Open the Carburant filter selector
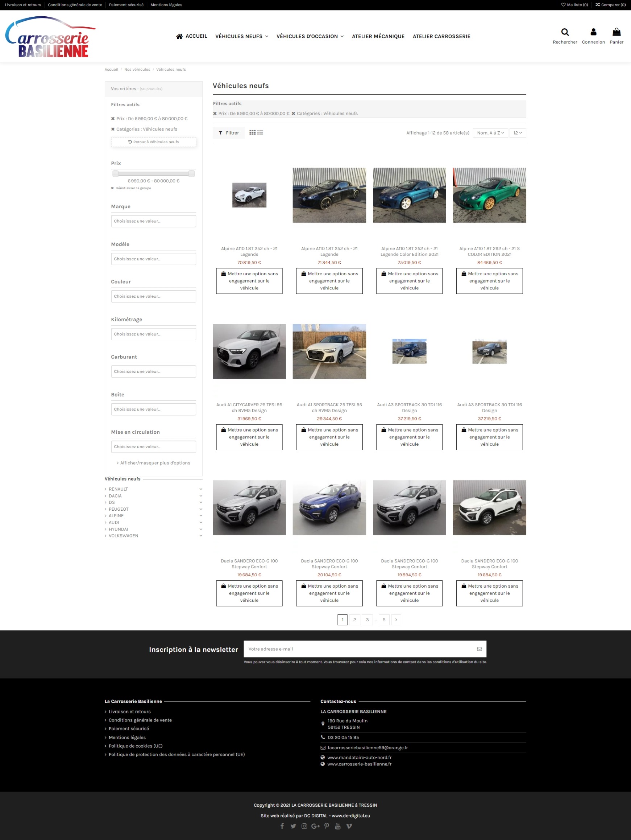The image size is (631, 840). coord(153,372)
